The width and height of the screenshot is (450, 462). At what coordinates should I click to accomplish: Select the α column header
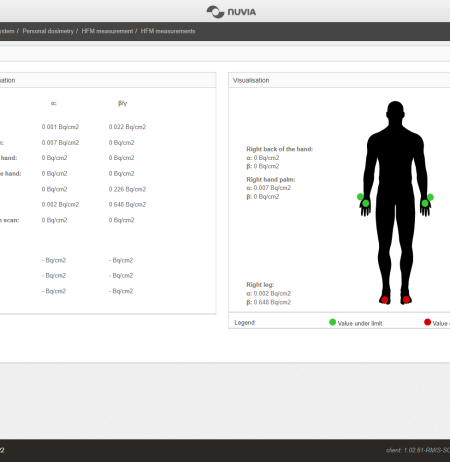[54, 103]
